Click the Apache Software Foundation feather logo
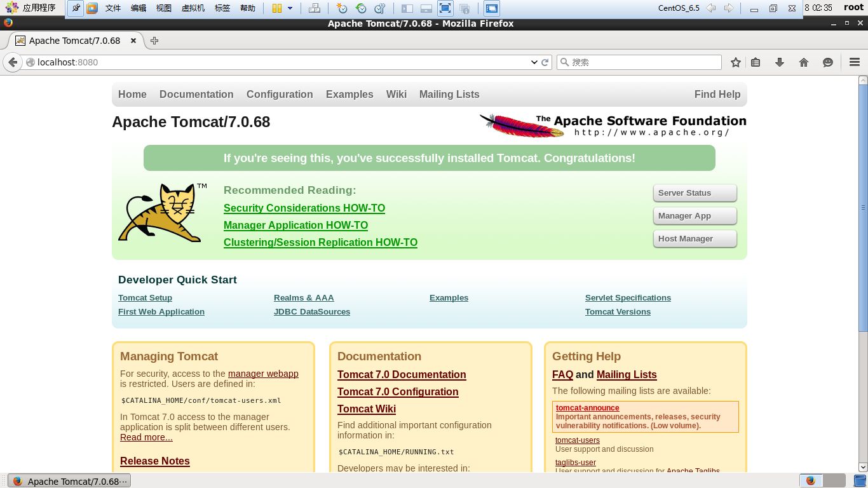This screenshot has width=868, height=488. point(613,125)
